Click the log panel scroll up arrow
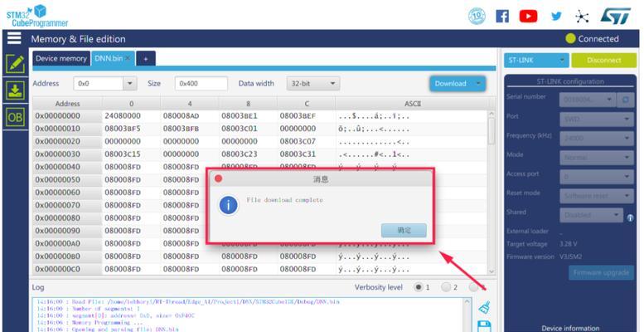Image resolution: width=644 pixels, height=332 pixels. point(467,302)
